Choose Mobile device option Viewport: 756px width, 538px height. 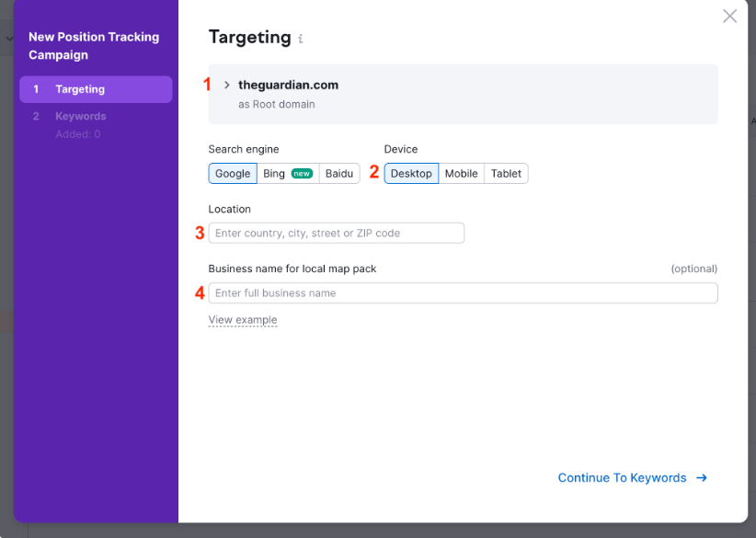pos(461,174)
